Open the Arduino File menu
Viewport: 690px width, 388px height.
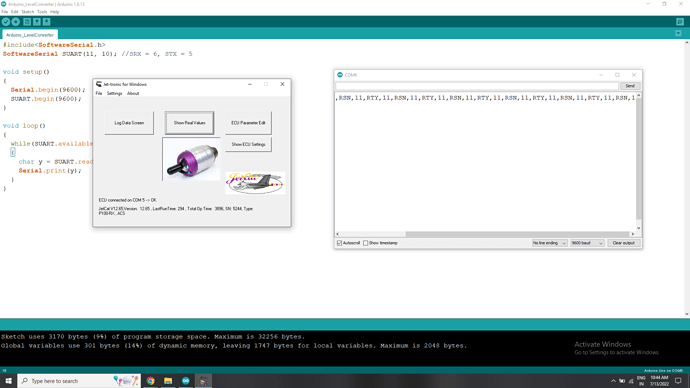(x=4, y=12)
